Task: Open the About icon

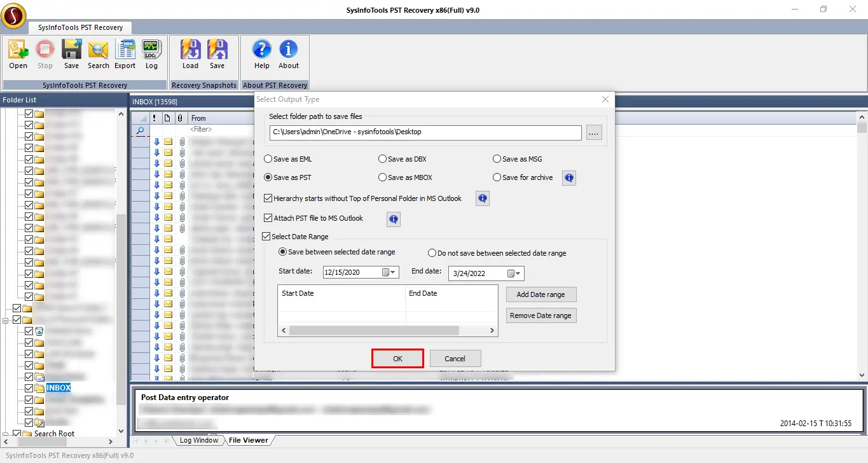Action: point(289,55)
